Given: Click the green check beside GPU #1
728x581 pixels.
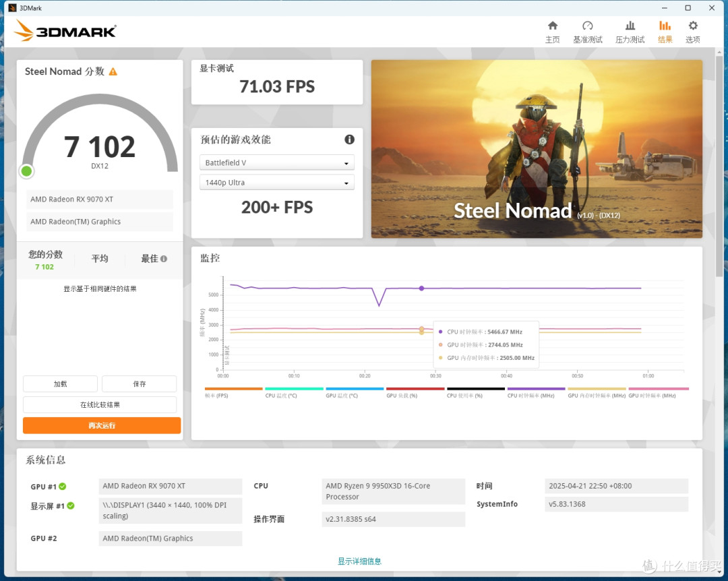Looking at the screenshot, I should 62,486.
